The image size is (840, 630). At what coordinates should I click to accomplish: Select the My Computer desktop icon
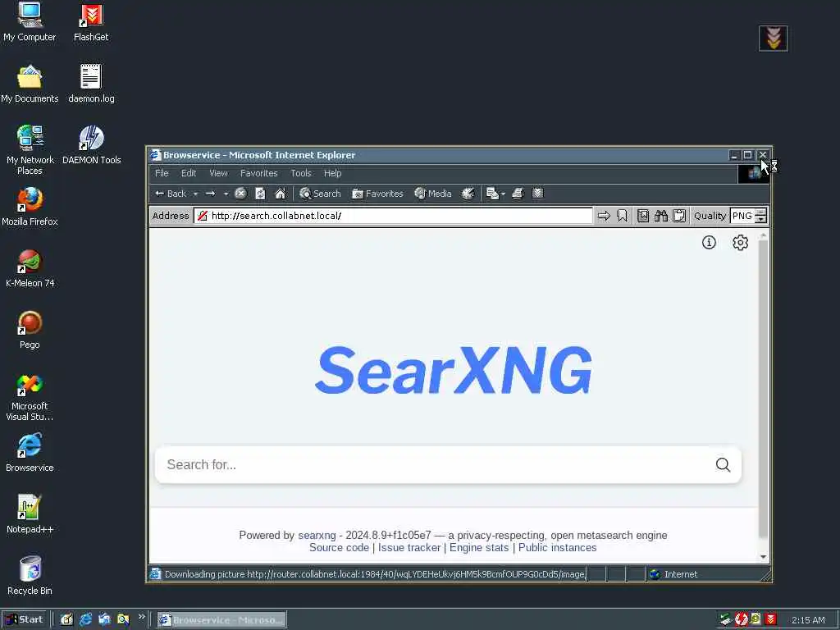click(30, 22)
